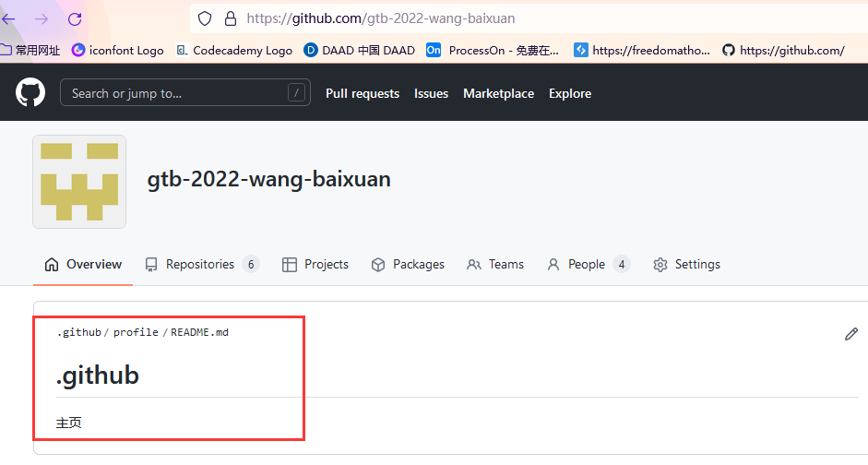The width and height of the screenshot is (868, 465).
Task: Click the 主页 text in README
Action: (68, 423)
